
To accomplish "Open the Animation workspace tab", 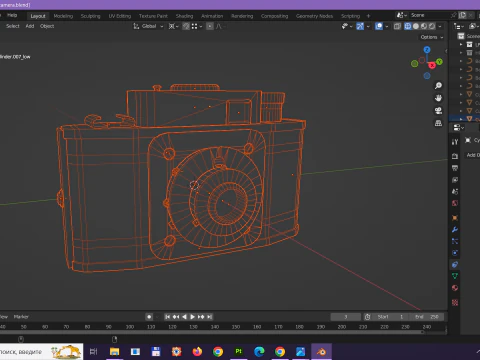I will point(212,16).
